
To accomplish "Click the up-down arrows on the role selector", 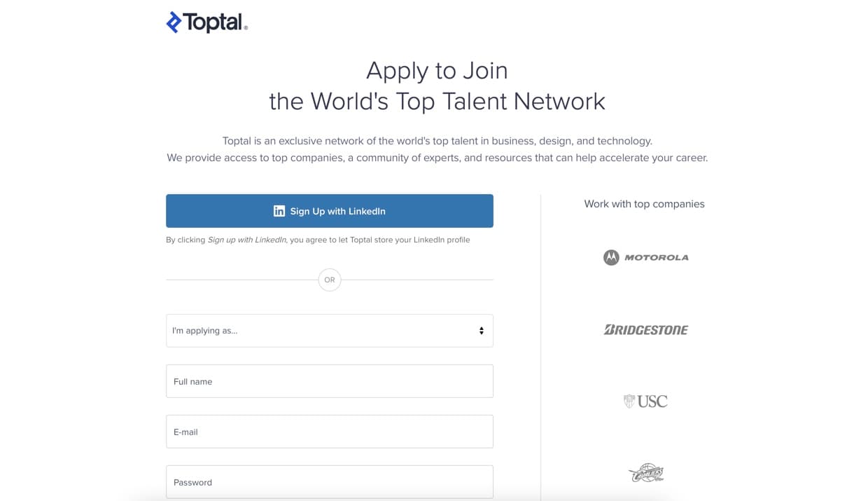I will pos(482,330).
